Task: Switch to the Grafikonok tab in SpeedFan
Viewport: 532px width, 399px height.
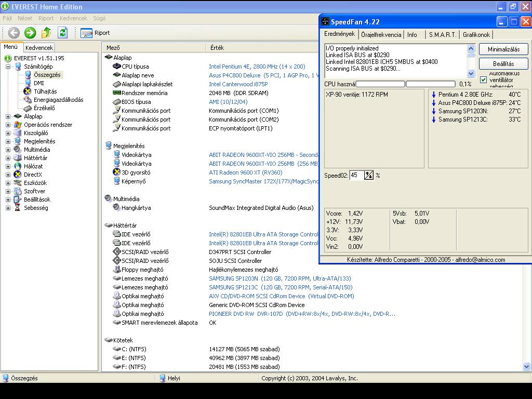Action: pos(476,35)
